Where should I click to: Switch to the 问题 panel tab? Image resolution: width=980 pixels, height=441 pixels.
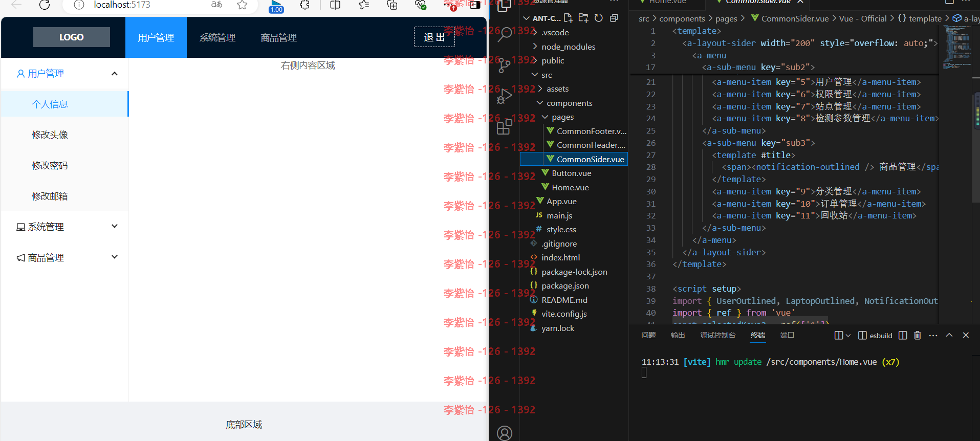click(x=648, y=335)
